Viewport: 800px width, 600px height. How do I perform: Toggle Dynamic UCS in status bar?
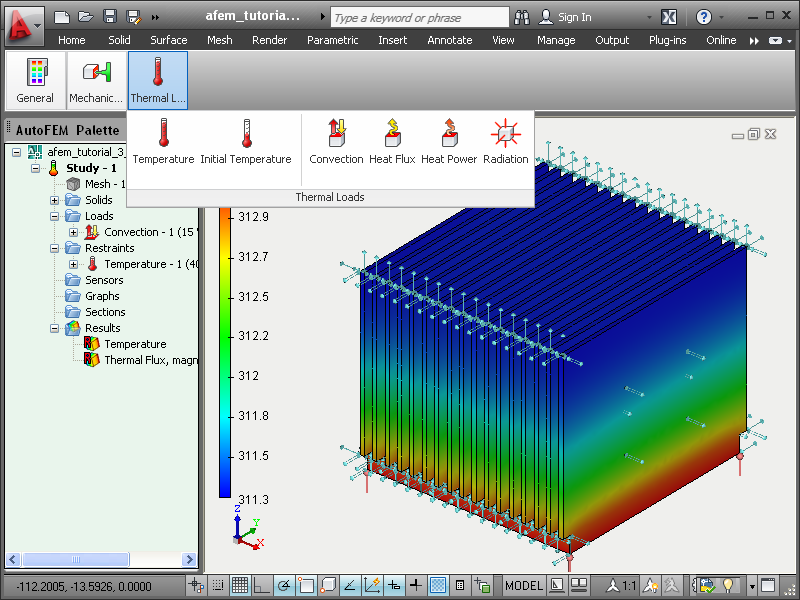point(372,585)
